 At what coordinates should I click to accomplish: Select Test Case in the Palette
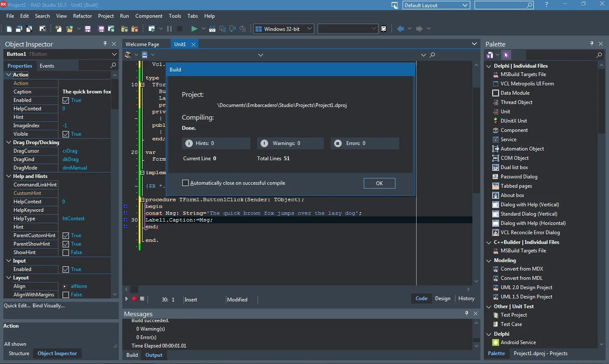[x=511, y=324]
